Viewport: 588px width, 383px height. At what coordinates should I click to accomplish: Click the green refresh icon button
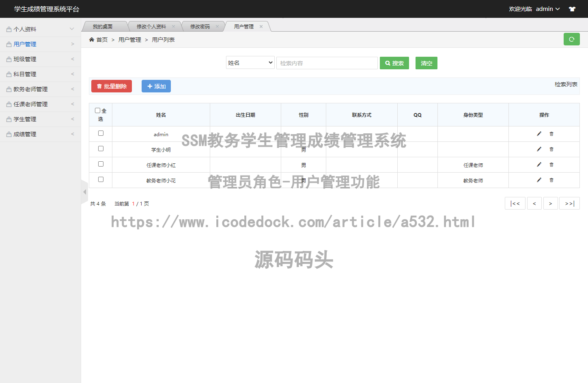click(571, 39)
